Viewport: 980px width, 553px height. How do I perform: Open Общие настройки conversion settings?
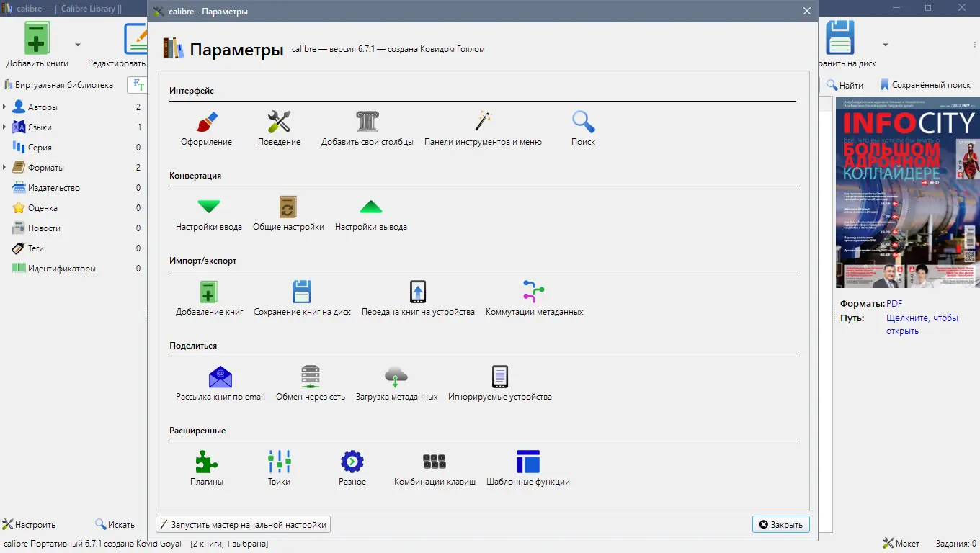288,213
